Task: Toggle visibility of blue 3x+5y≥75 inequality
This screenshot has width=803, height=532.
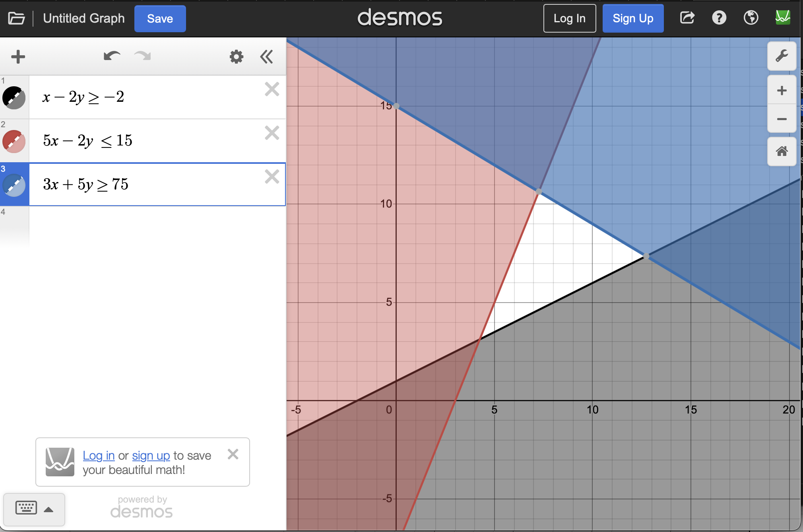Action: click(x=14, y=185)
